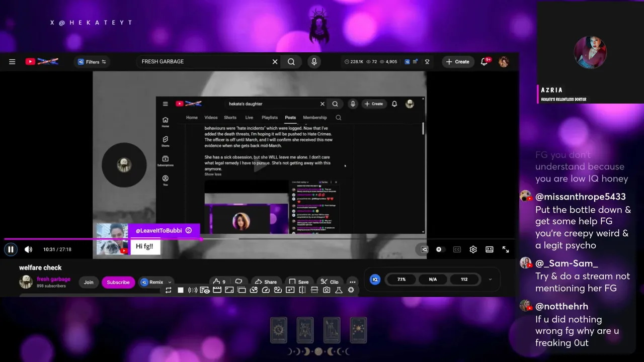Toggle closed captions in player

tap(457, 249)
